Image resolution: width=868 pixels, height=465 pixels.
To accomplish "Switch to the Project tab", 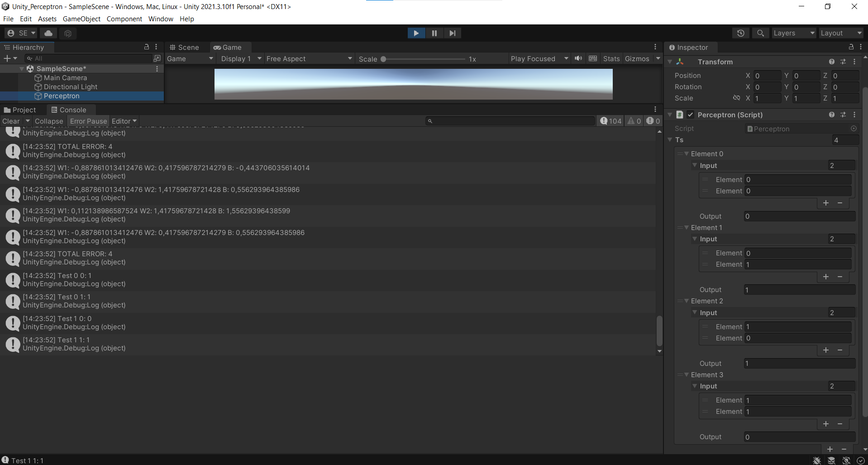I will tap(20, 110).
